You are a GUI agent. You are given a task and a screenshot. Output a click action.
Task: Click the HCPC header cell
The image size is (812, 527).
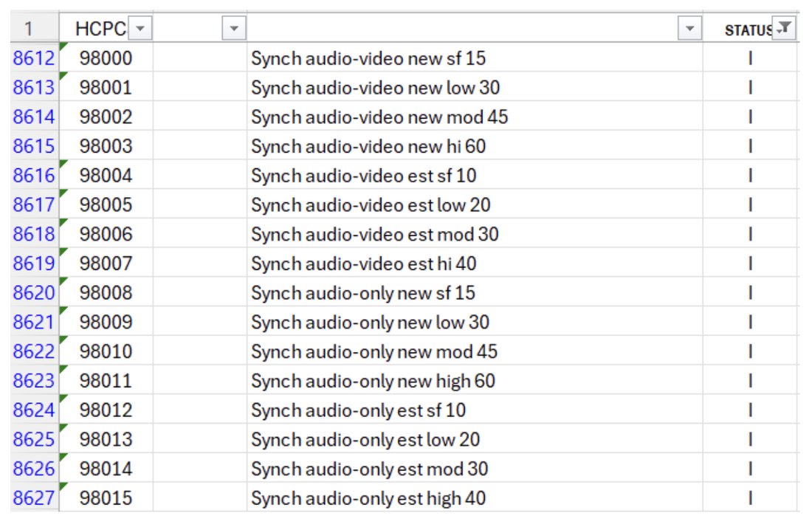click(106, 29)
